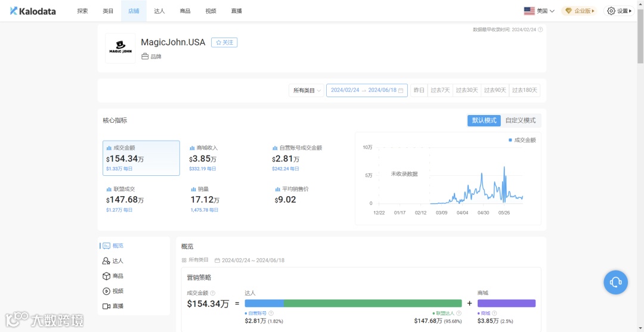Click the help icon next to 商城 label
The width and height of the screenshot is (644, 332).
point(494,313)
